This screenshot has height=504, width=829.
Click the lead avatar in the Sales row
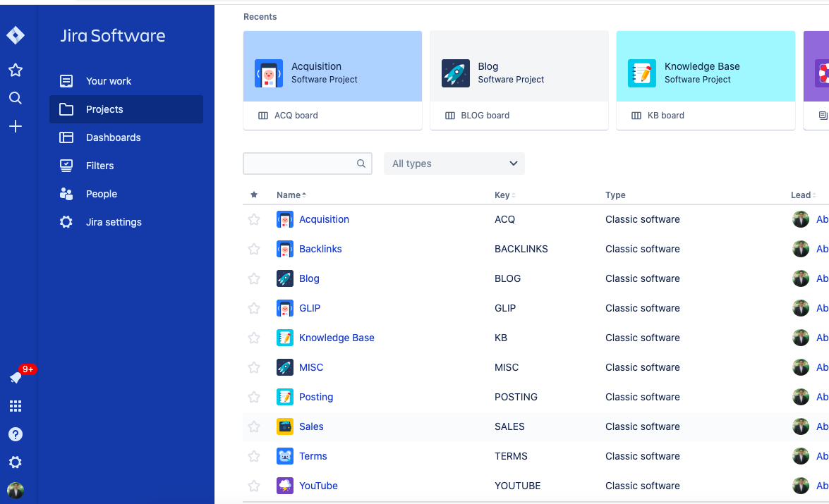point(801,426)
